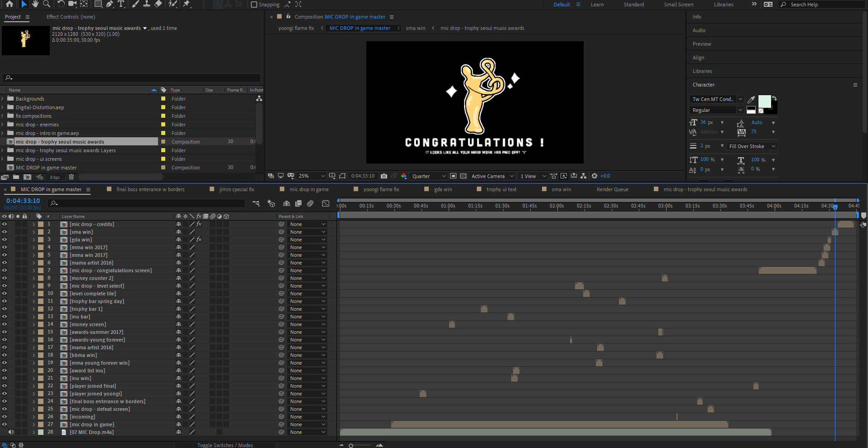Image resolution: width=868 pixels, height=448 pixels.
Task: Take a snapshot with camera icon
Action: coord(384,176)
